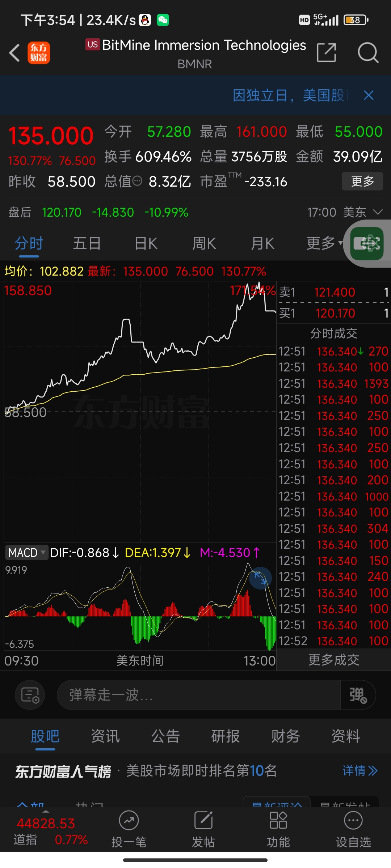
Task: Tap the 12:51 136.340 270 trade row
Action: click(333, 351)
